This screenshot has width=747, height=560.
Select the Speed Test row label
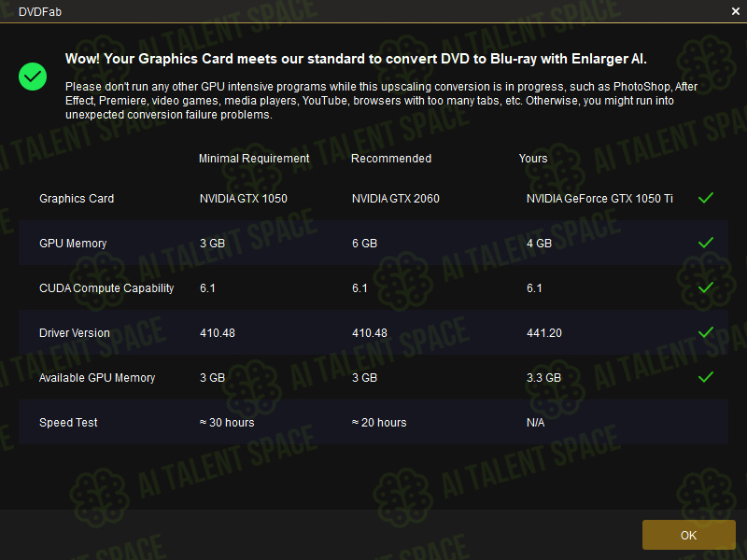point(68,423)
